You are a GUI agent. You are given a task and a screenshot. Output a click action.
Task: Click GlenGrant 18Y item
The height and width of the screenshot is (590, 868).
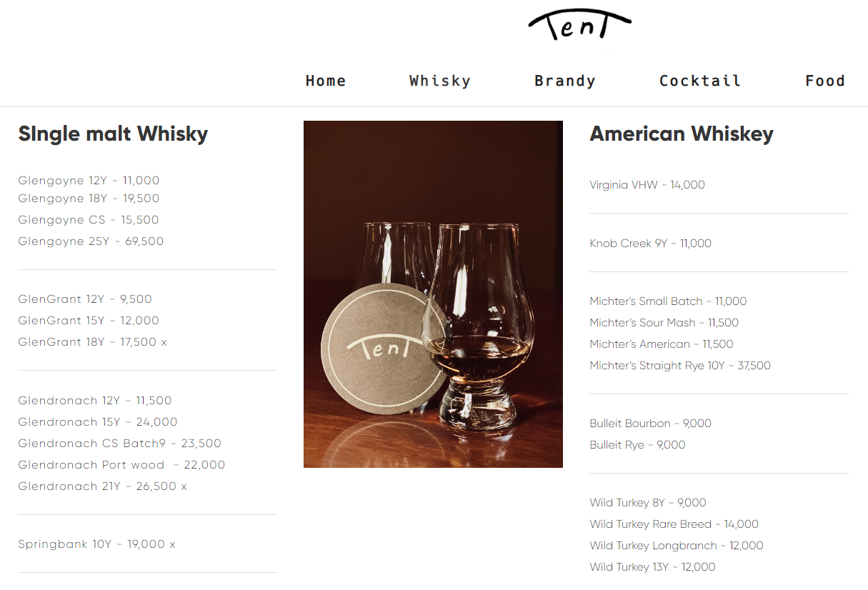[x=92, y=342]
